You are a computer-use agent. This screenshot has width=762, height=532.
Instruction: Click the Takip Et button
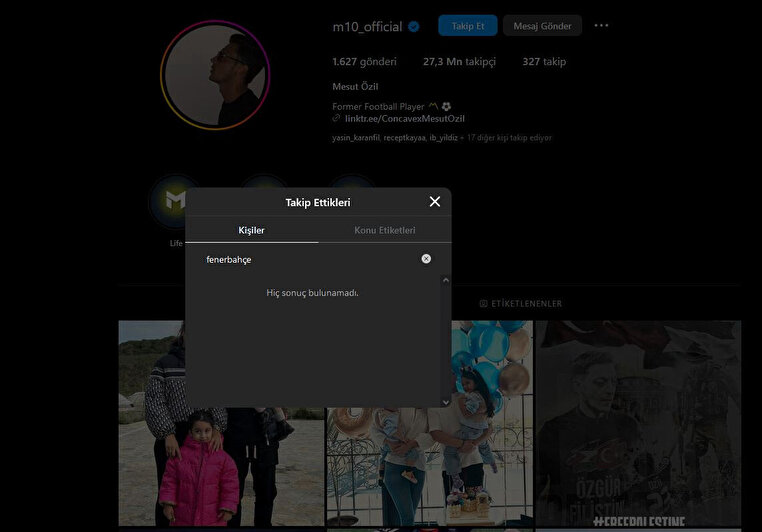468,26
